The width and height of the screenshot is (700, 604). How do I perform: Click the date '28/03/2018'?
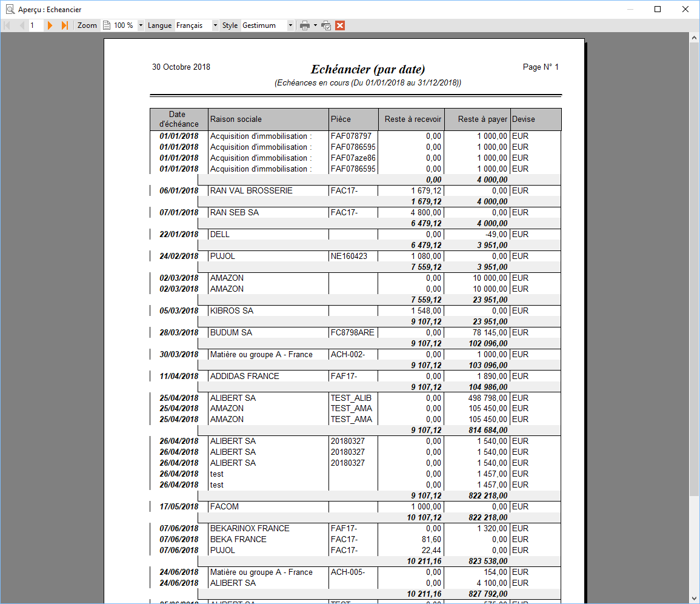click(x=179, y=333)
